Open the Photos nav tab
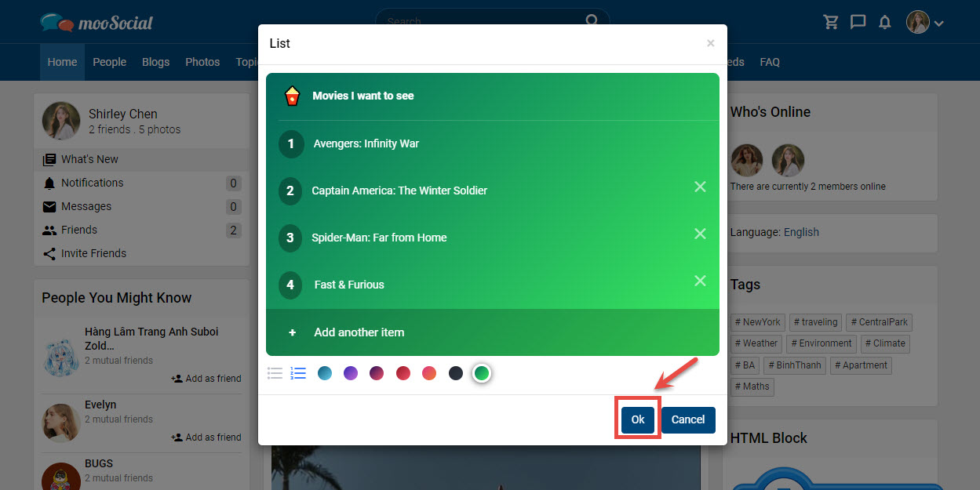Viewport: 980px width, 490px height. 202,62
